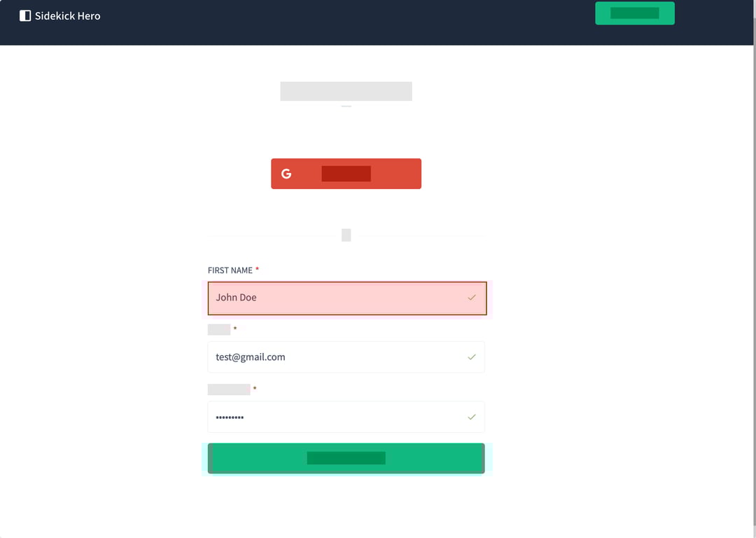Select the email field showing test@gmail.com
Screen dimensions: 756x538
(336, 357)
